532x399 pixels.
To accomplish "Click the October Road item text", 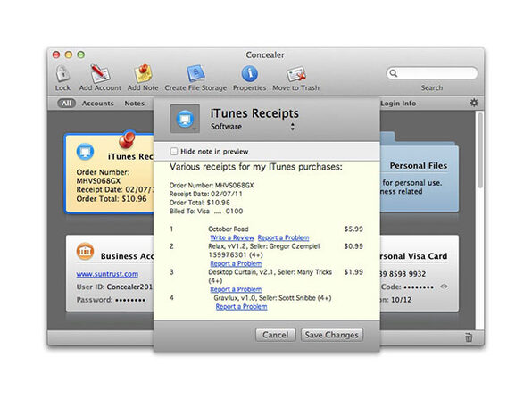I will 229,229.
